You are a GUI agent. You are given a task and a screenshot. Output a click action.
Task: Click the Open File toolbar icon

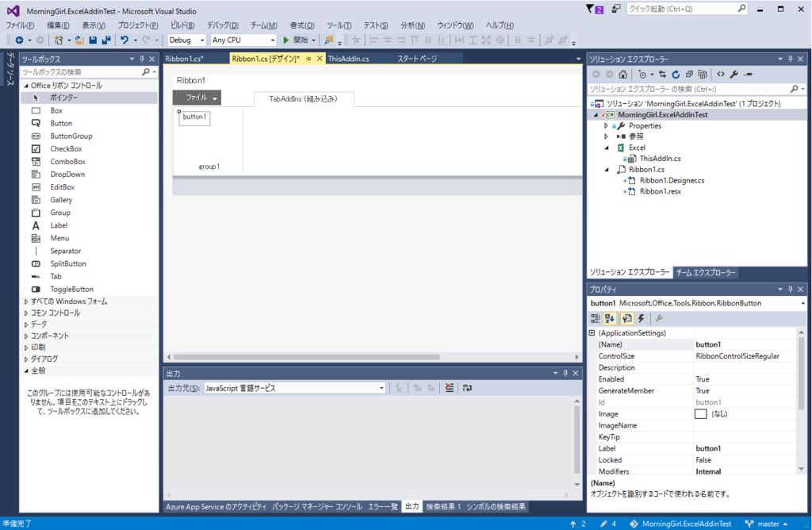pyautogui.click(x=79, y=40)
